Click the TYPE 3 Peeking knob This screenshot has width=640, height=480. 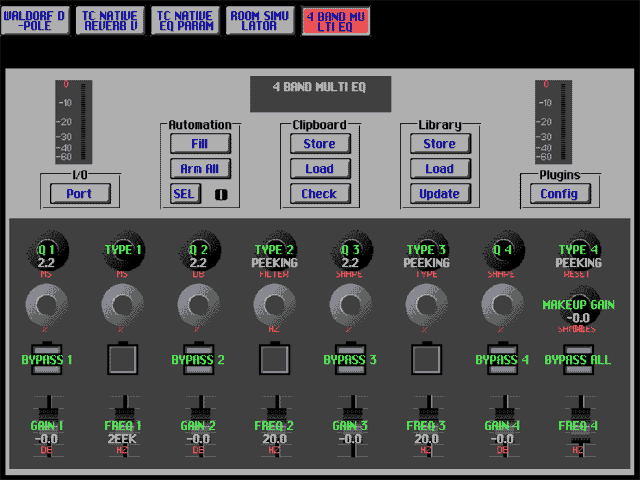[x=427, y=251]
